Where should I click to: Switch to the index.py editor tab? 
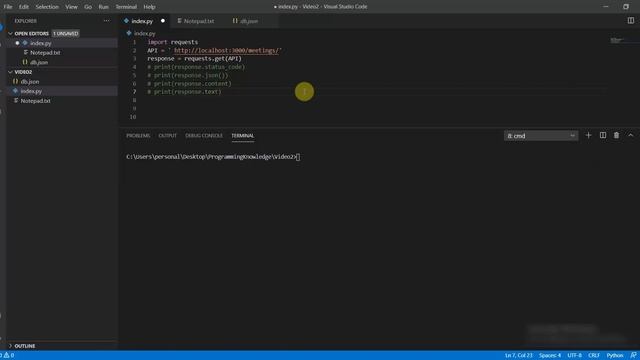coord(142,21)
